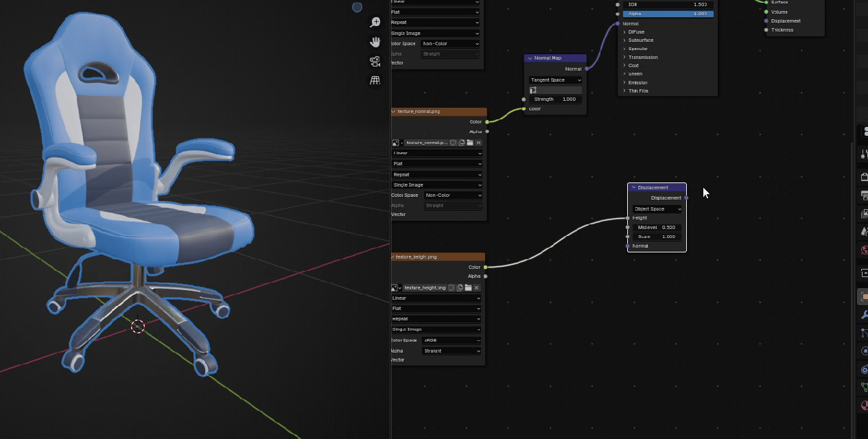Screen dimensions: 868x439
Task: Expand the Emission section
Action: pos(624,82)
